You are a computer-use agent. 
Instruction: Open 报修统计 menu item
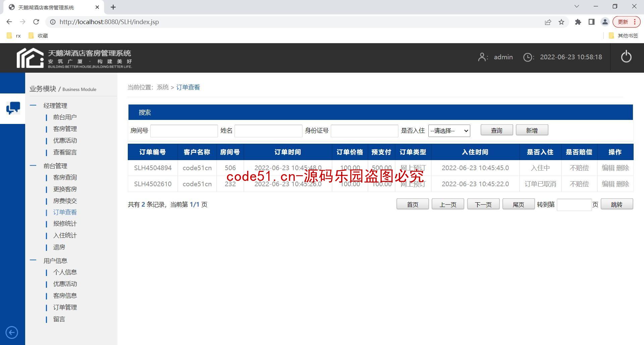click(65, 224)
